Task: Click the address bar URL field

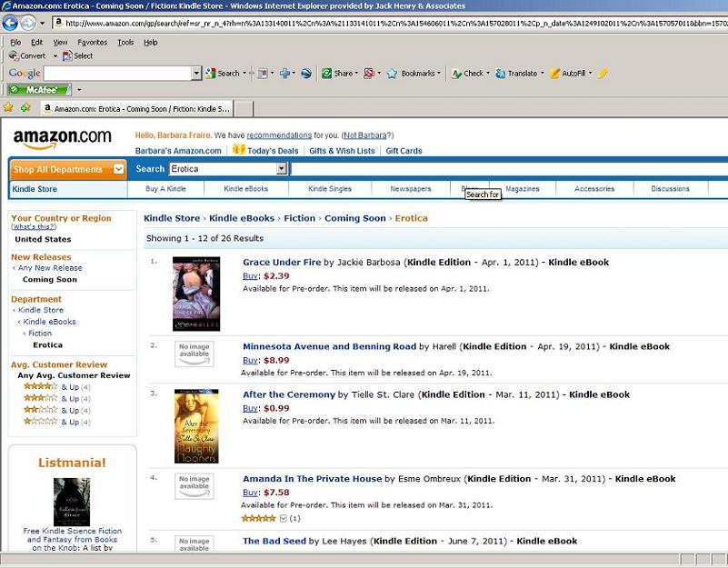Action: pyautogui.click(x=390, y=23)
